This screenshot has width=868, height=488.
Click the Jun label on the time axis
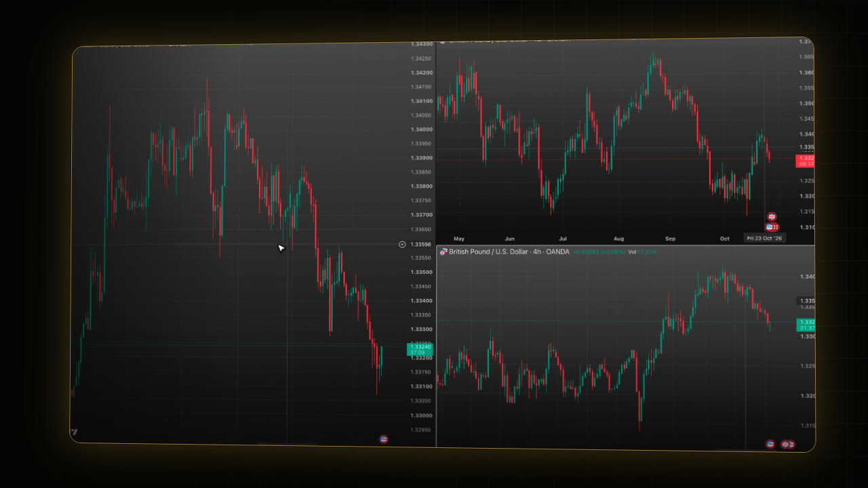510,239
